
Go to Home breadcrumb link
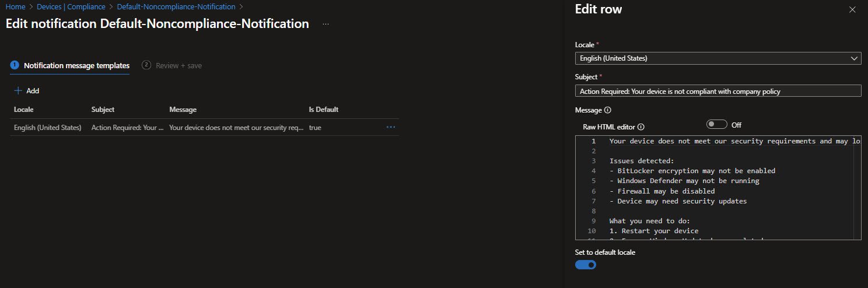(15, 7)
